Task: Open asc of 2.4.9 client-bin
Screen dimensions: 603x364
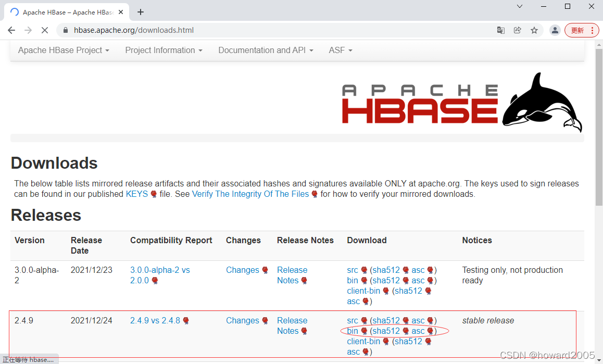Action: (x=354, y=352)
